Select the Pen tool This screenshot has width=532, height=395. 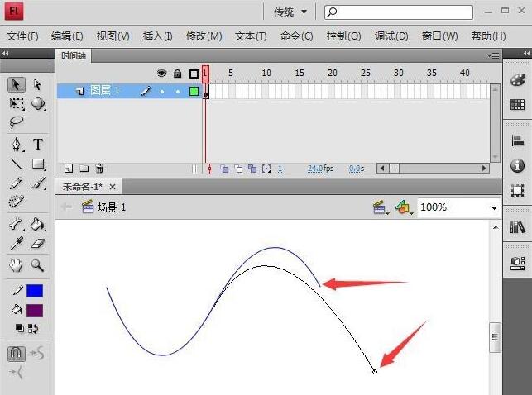click(x=17, y=145)
